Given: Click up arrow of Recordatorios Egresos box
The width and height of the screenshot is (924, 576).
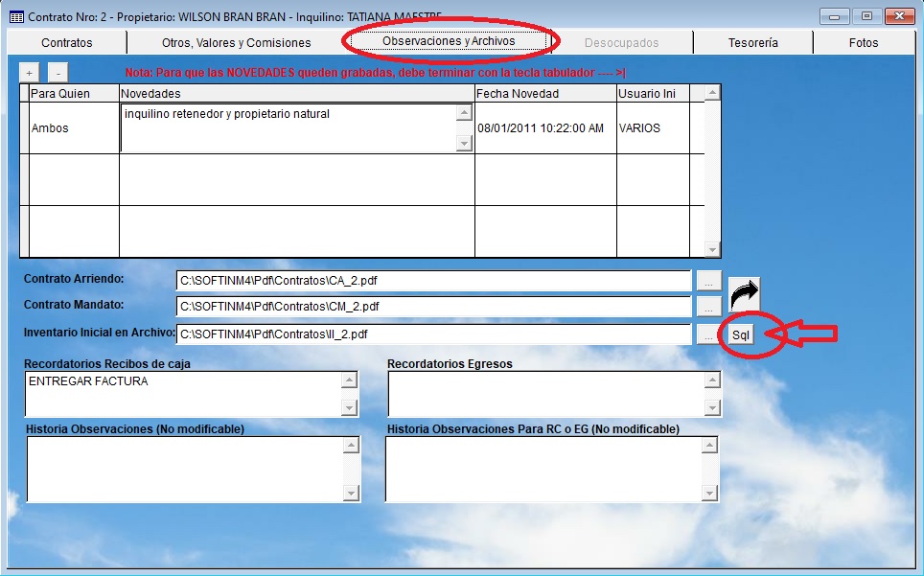Looking at the screenshot, I should coord(712,380).
